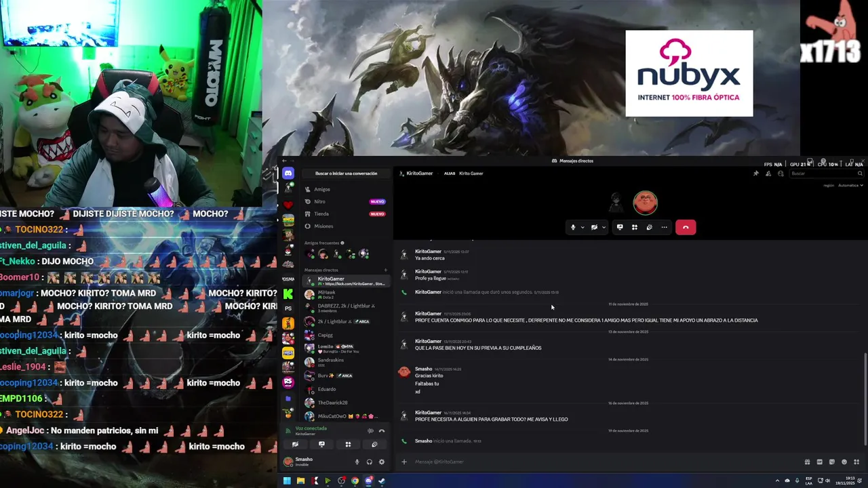Start an activity from call controls
Screen dimensions: 868x488
click(635, 227)
